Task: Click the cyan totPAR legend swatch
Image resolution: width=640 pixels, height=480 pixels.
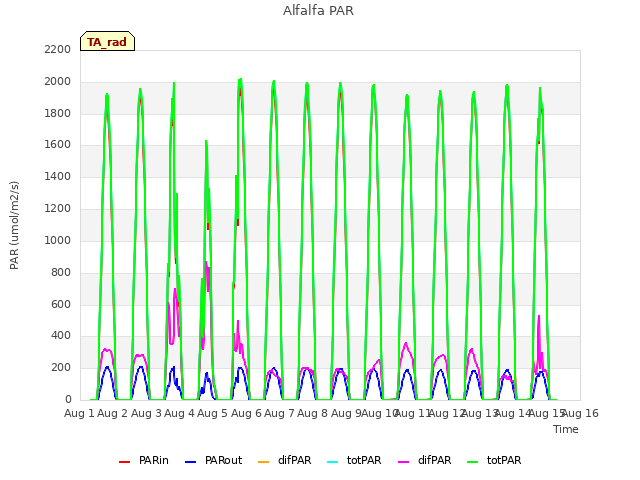Action: pos(333,462)
